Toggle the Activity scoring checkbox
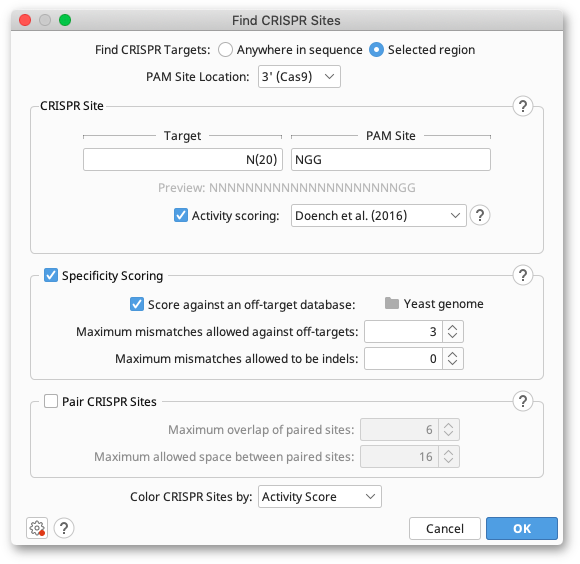The width and height of the screenshot is (580, 564). pyautogui.click(x=181, y=215)
